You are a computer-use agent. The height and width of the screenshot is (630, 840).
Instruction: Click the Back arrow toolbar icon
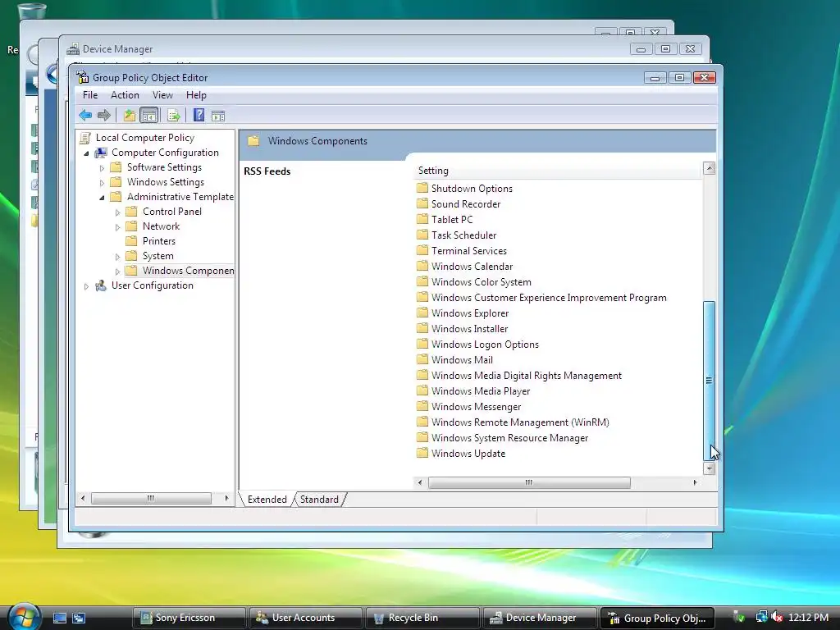[85, 115]
